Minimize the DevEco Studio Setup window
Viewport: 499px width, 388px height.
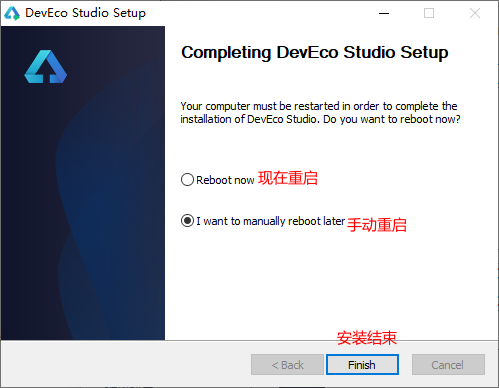384,13
